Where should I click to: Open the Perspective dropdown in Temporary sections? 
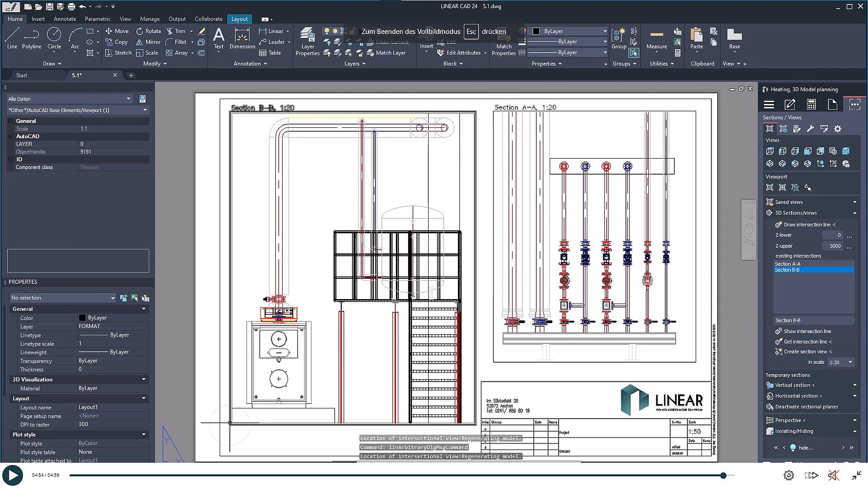tap(854, 420)
